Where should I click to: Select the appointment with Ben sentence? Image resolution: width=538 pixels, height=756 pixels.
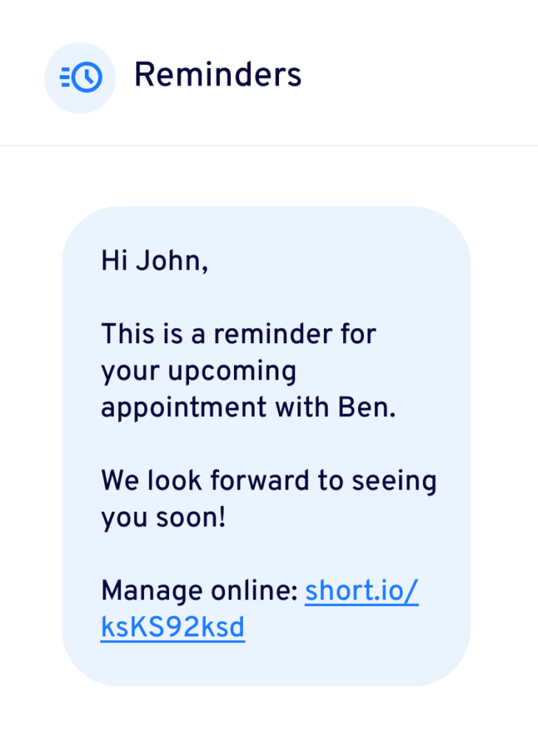248,407
